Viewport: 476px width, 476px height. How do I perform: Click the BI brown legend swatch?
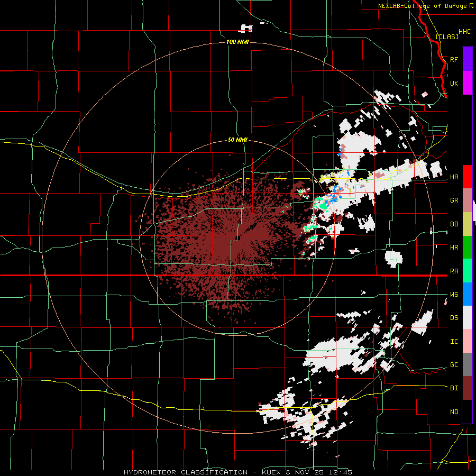point(467,388)
